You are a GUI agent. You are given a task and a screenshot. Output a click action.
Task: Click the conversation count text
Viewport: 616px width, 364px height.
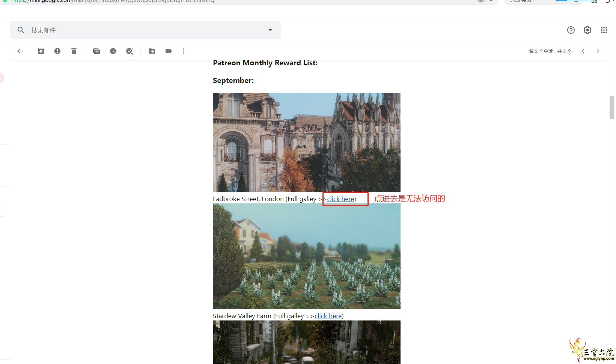click(550, 51)
